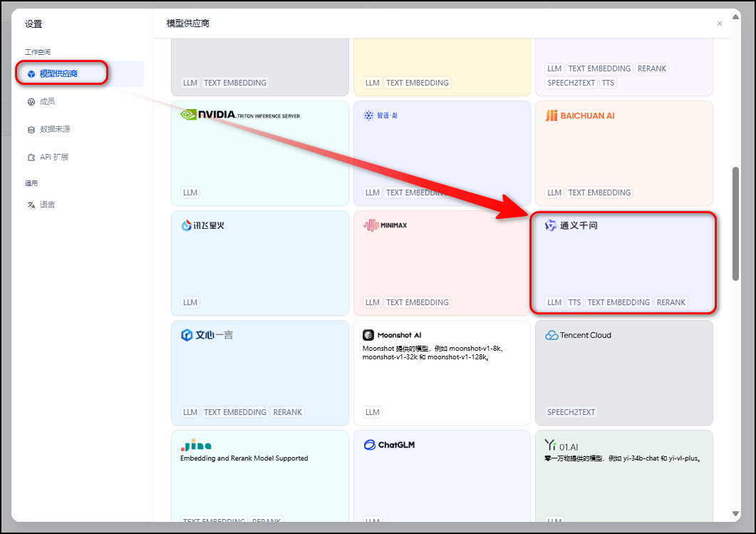Click the TEXT EMBEDDING tag on 文心一言 card

click(x=235, y=412)
